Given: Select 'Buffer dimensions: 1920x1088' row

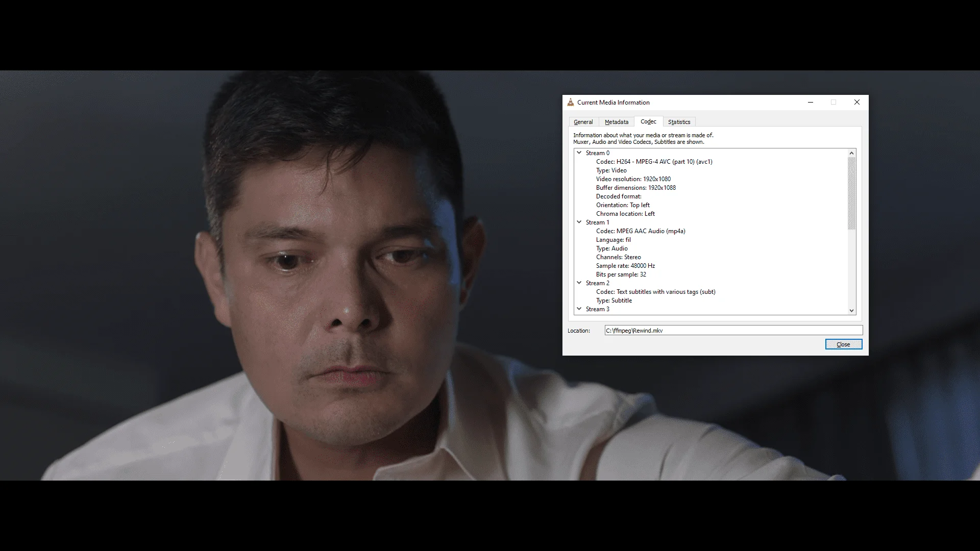Looking at the screenshot, I should (636, 188).
